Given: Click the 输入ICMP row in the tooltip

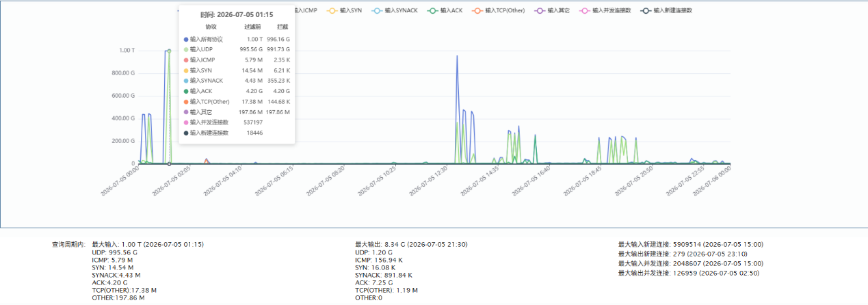Looking at the screenshot, I should (237, 59).
